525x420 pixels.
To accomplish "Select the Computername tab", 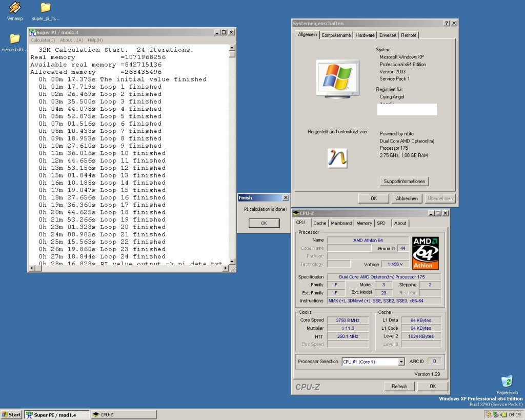I will 336,35.
